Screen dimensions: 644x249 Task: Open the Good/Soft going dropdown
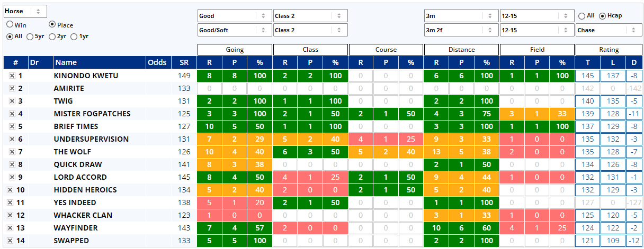(x=235, y=30)
